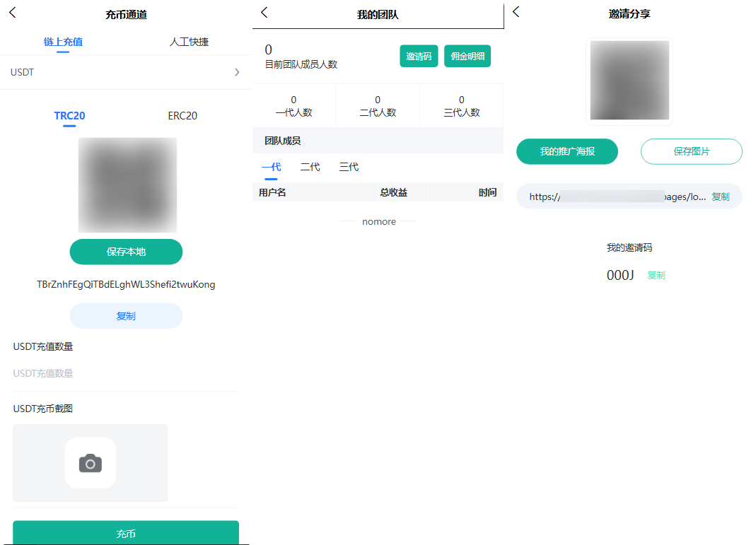Open the 佣金明细 commission details

point(467,56)
